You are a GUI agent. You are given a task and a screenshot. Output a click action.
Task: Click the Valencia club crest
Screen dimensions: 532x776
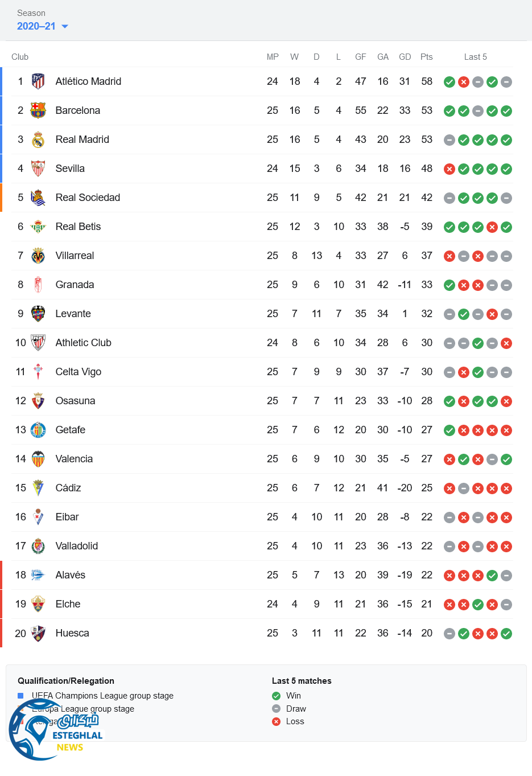coord(38,459)
